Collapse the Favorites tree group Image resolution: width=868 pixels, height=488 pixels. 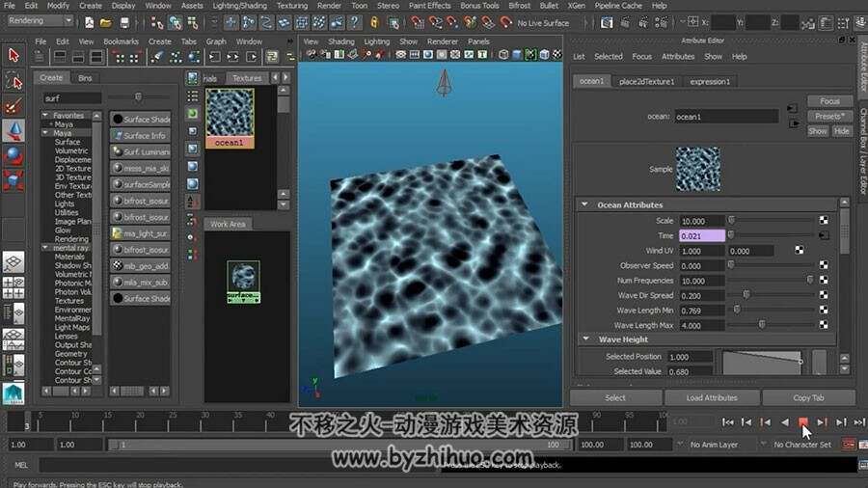pos(45,115)
